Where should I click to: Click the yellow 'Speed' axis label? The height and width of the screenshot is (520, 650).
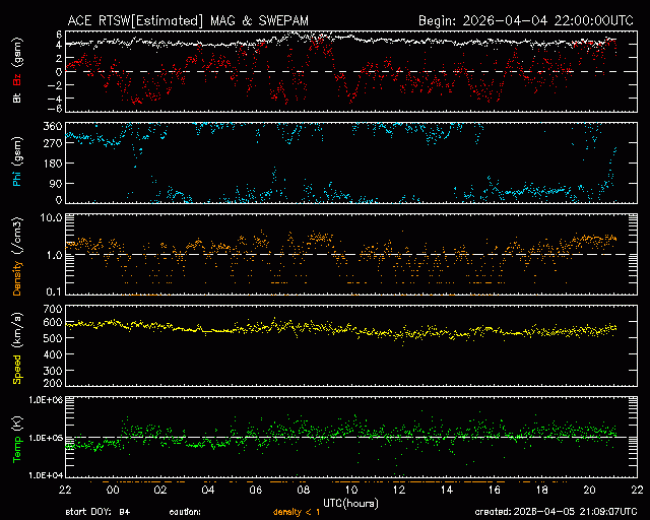tap(17, 369)
